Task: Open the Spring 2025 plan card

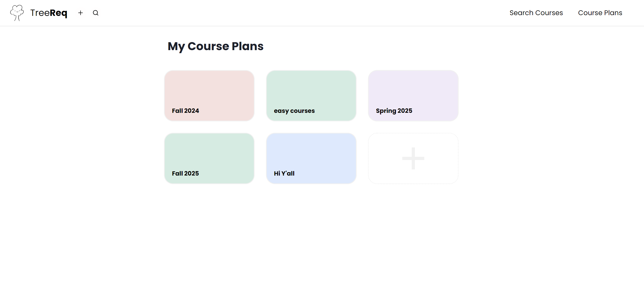Action: click(413, 96)
